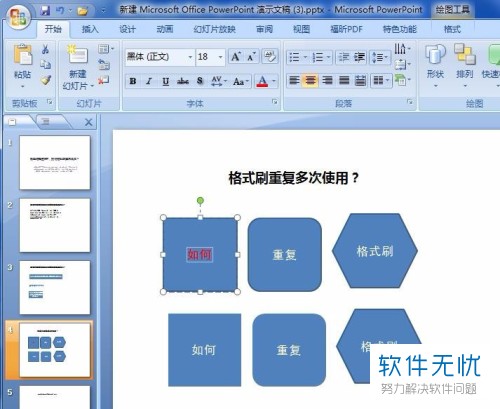Open the Clipboard pane launcher
Screen dimensions: 500x409
49,102
